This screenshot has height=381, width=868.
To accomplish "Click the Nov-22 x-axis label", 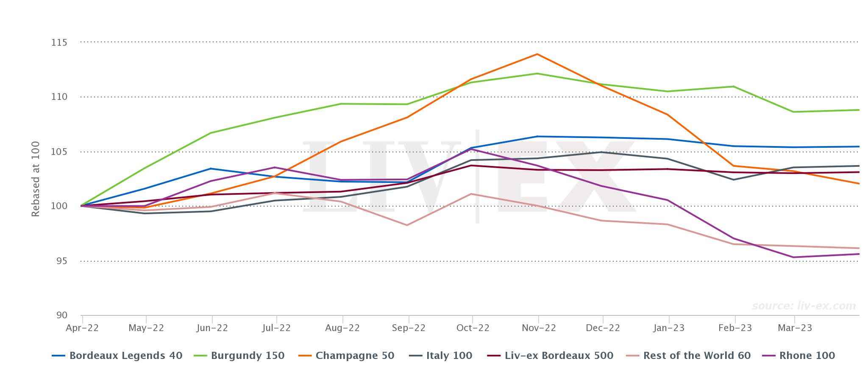I will point(538,328).
